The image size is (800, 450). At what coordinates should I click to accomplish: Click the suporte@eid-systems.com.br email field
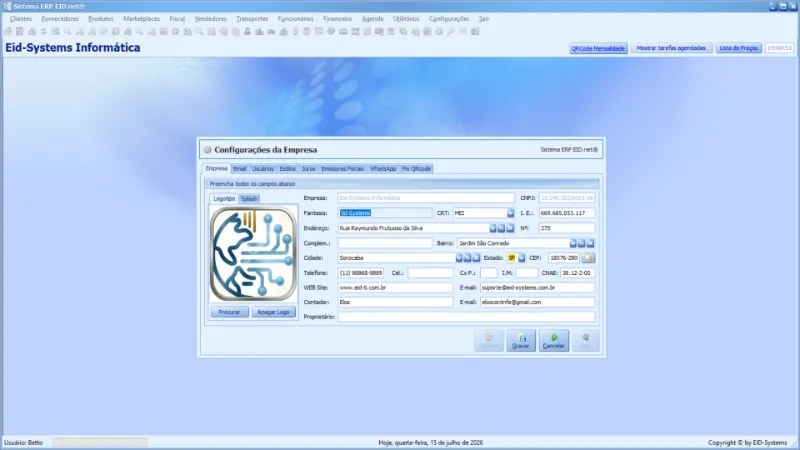[x=537, y=288]
